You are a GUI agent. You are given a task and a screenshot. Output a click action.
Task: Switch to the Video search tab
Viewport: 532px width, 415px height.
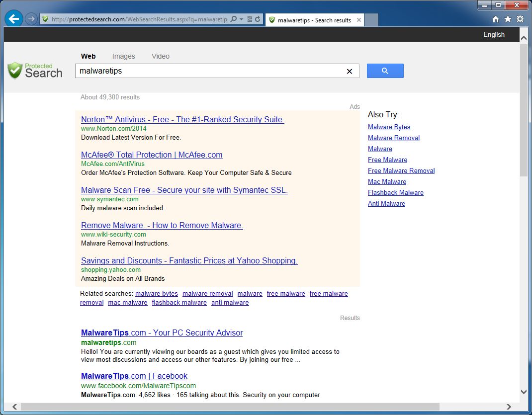(x=161, y=56)
